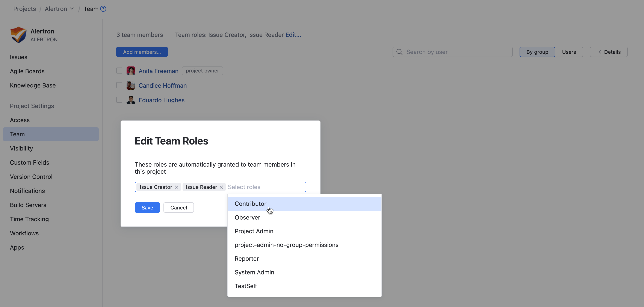Click the Alertron project logo icon

pos(18,35)
